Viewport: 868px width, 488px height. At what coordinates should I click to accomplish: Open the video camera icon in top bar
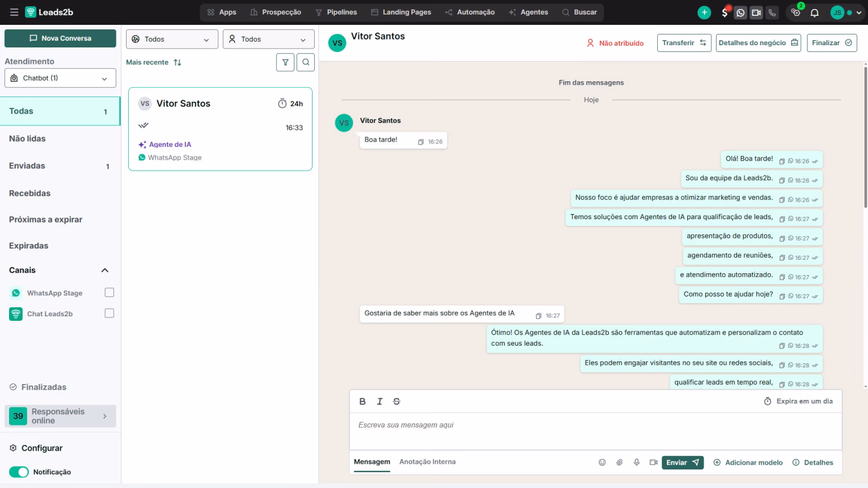tap(756, 12)
